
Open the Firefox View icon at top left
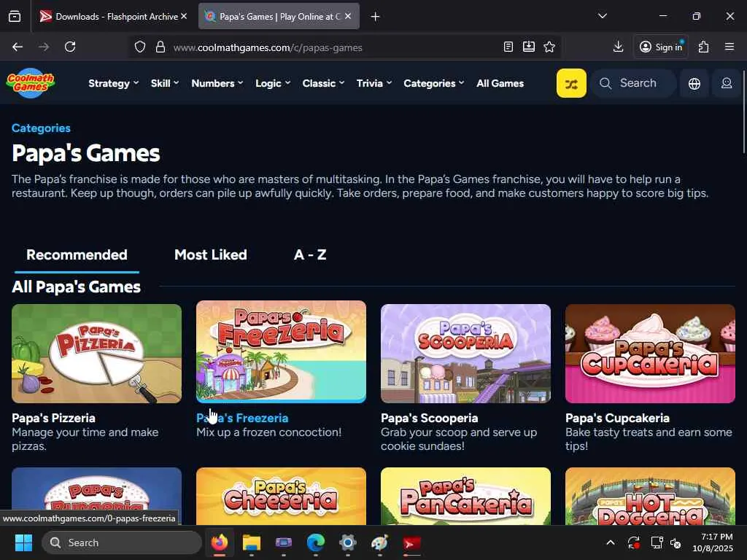[x=15, y=17]
